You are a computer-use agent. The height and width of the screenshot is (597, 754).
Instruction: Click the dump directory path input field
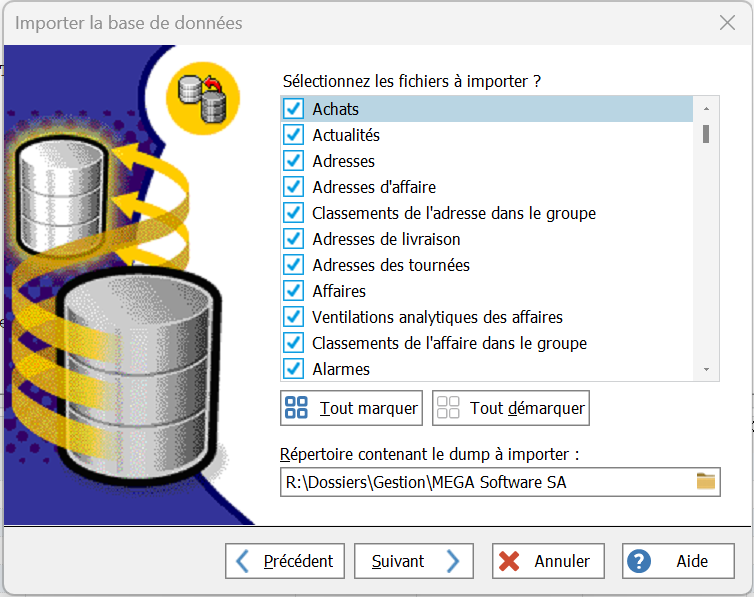485,482
